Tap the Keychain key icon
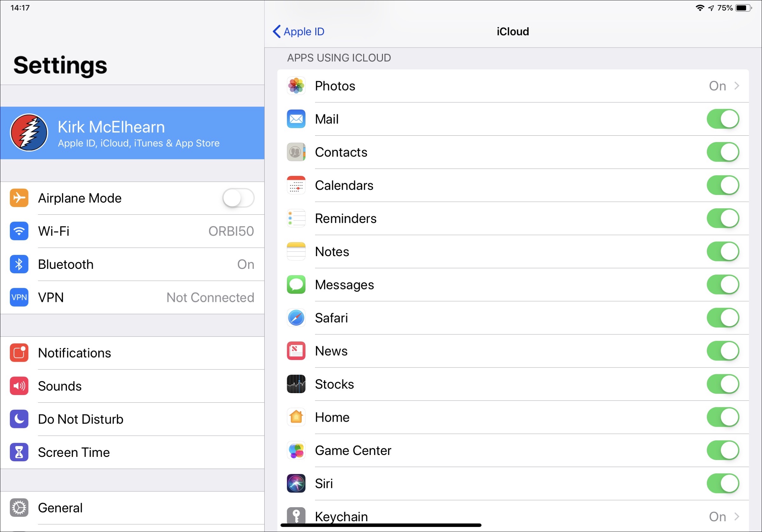The width and height of the screenshot is (762, 532). [x=296, y=516]
